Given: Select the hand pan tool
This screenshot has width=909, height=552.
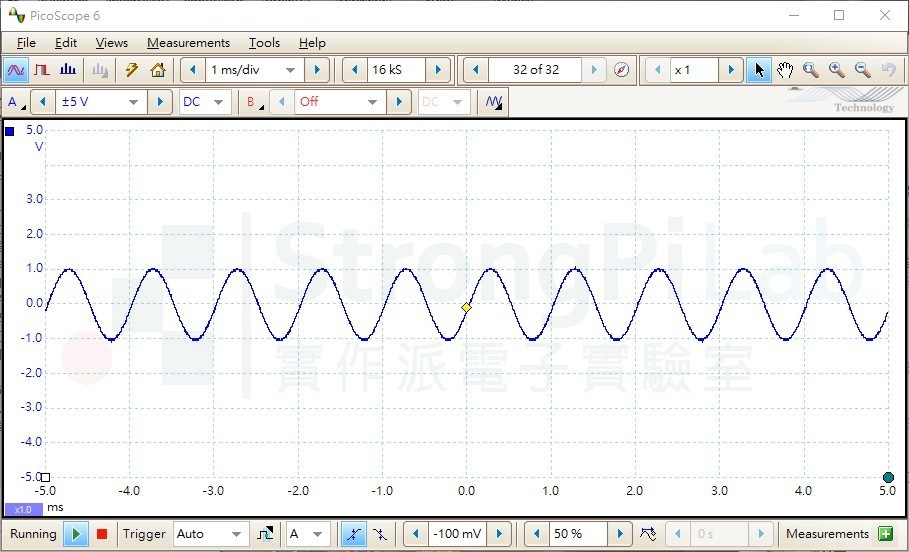Looking at the screenshot, I should pos(785,70).
